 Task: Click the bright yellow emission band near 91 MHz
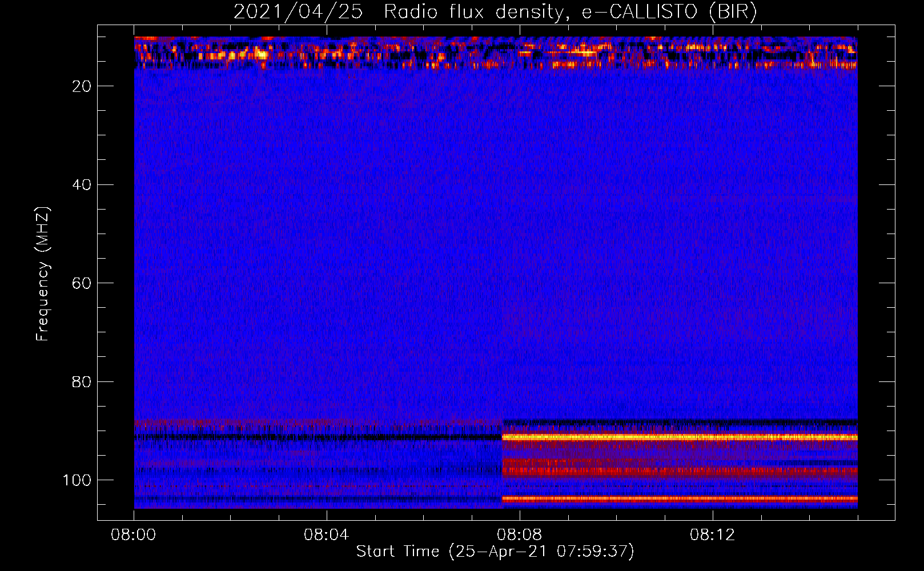click(680, 437)
